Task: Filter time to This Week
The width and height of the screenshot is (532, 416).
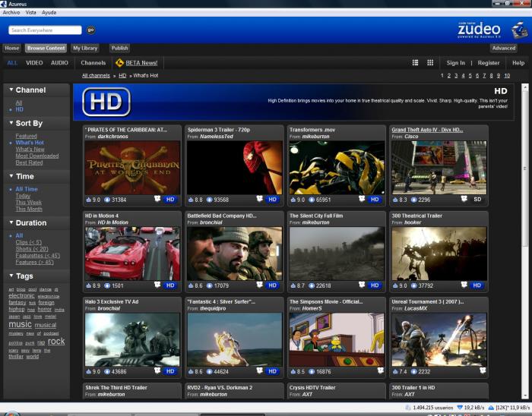Action: coord(29,202)
